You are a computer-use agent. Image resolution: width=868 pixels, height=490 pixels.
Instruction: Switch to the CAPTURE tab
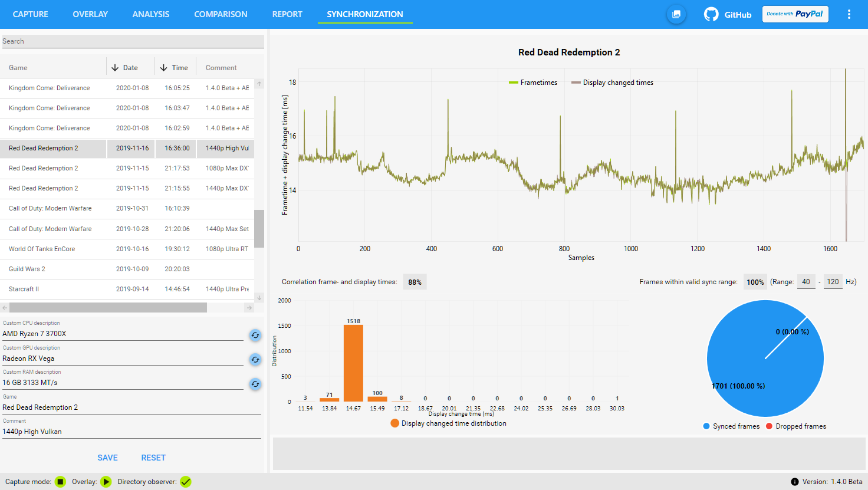pyautogui.click(x=31, y=14)
